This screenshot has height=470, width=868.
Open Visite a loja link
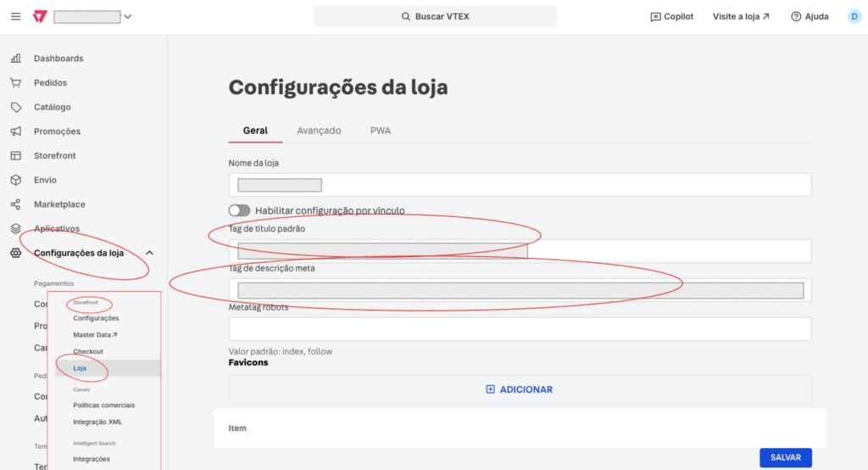tap(741, 17)
